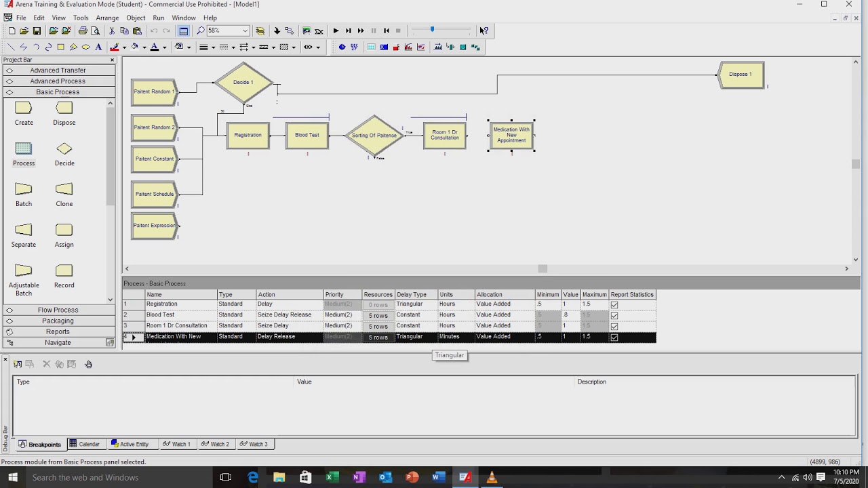Choose the Decide module icon
Image resolution: width=868 pixels, height=488 pixels.
click(64, 149)
